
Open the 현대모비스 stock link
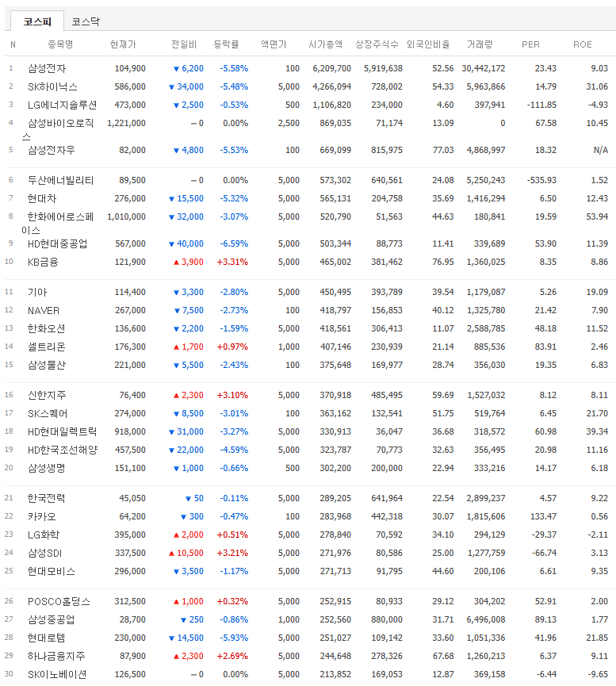(52, 571)
